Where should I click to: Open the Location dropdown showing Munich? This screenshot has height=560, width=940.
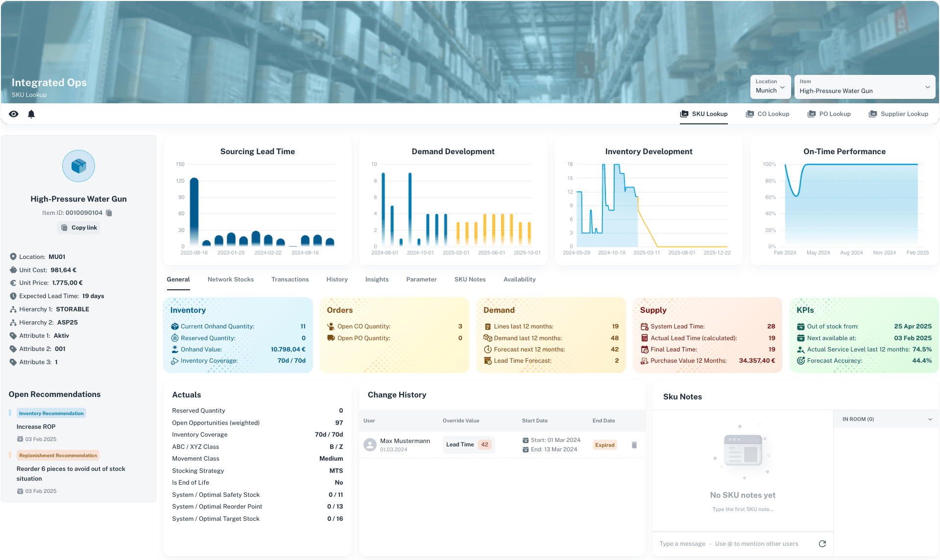[x=770, y=87]
